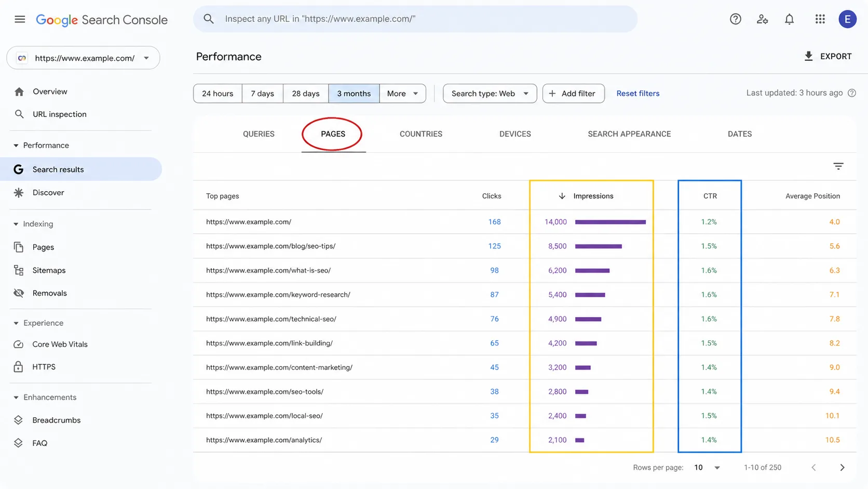This screenshot has width=868, height=489.
Task: Select the 7 days date range
Action: coord(262,94)
